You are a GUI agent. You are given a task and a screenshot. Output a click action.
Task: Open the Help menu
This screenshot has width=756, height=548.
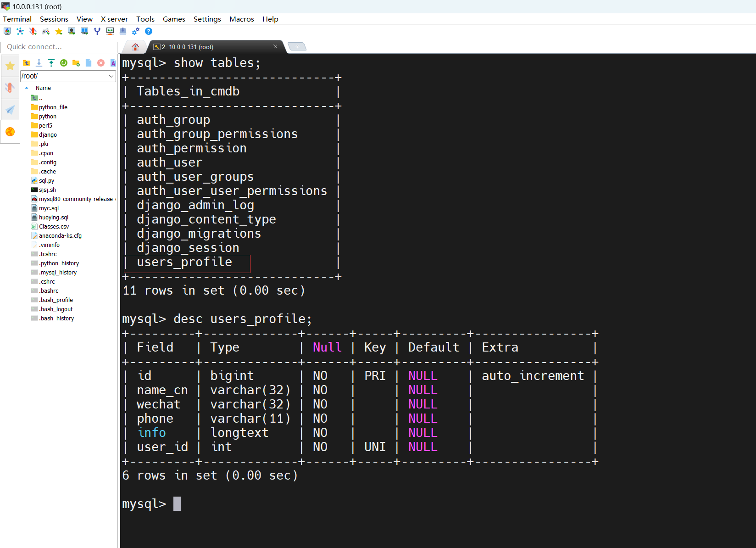pyautogui.click(x=270, y=19)
